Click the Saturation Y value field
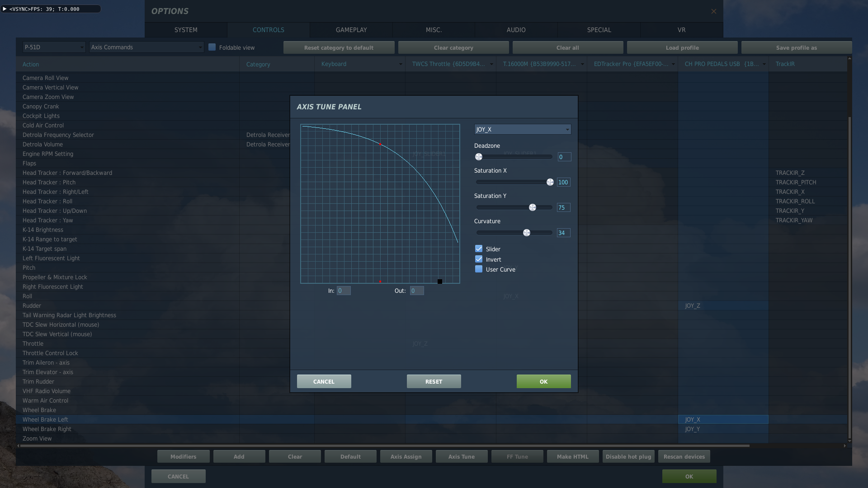This screenshot has height=488, width=868. click(x=564, y=207)
